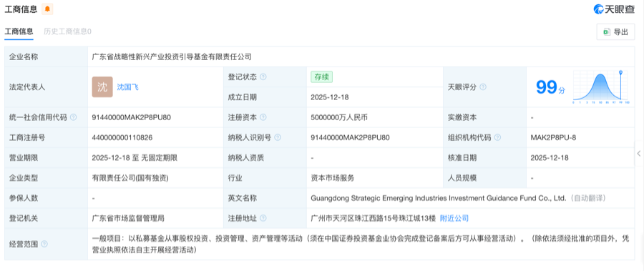Open help icon next to 天眼评分

pyautogui.click(x=483, y=87)
